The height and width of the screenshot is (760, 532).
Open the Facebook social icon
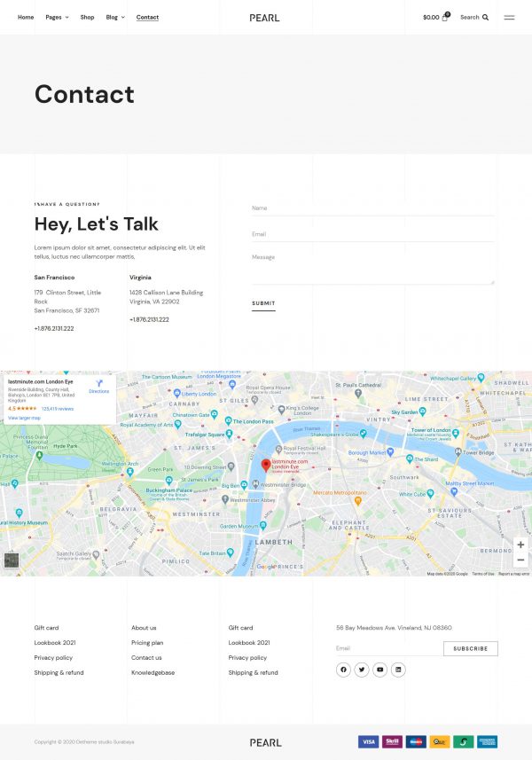(x=343, y=670)
